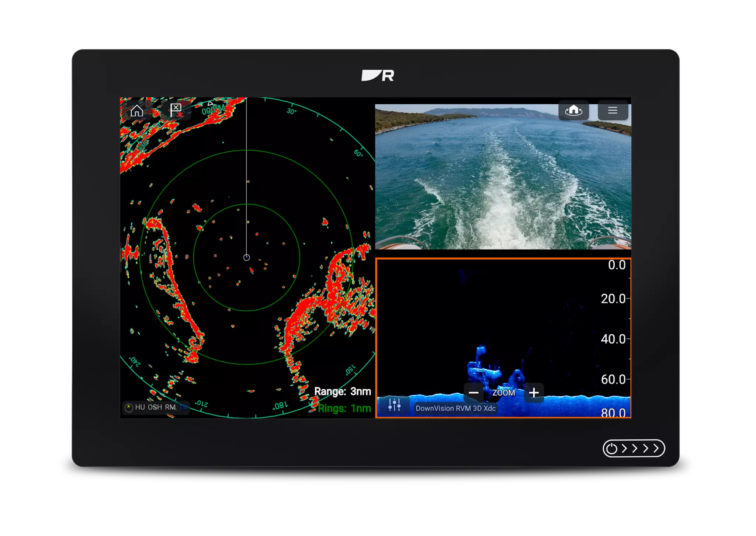
Task: Place a waypoint using the flag icon
Action: click(176, 109)
